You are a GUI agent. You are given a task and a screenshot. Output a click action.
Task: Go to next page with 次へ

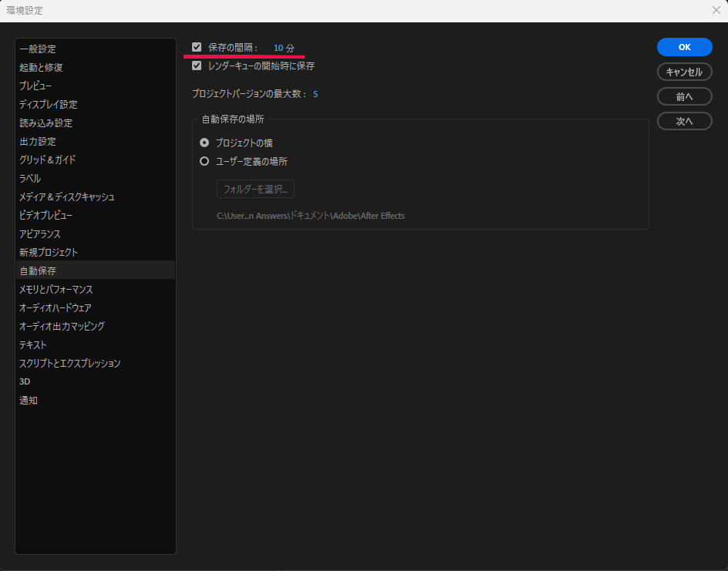(x=684, y=121)
